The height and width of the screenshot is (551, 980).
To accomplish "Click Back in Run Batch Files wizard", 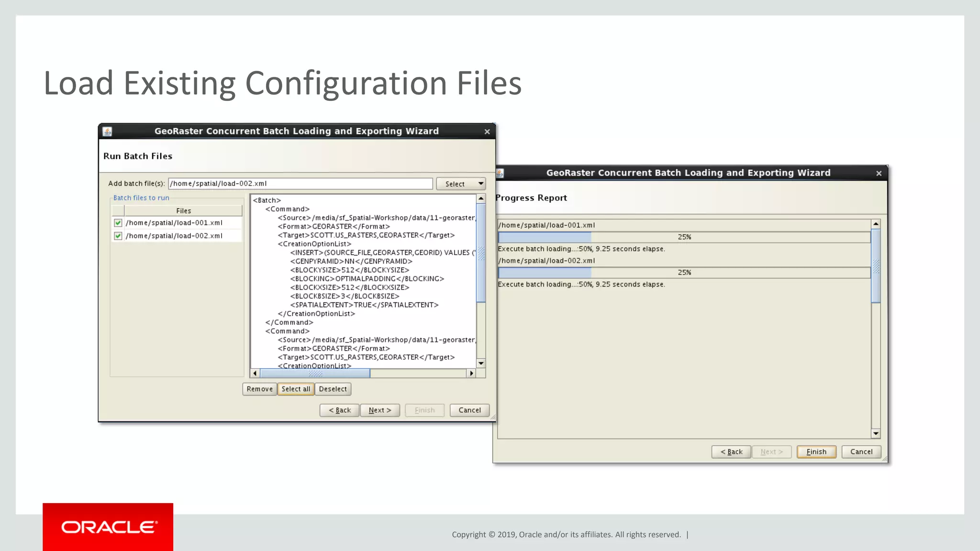I will coord(340,410).
